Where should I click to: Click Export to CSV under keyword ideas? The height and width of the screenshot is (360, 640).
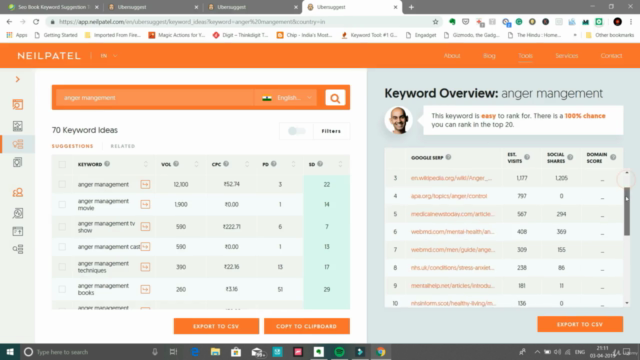point(216,326)
